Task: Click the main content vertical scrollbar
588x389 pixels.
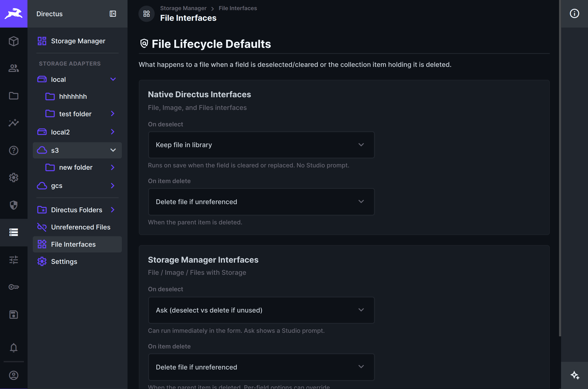Action: pyautogui.click(x=560, y=168)
